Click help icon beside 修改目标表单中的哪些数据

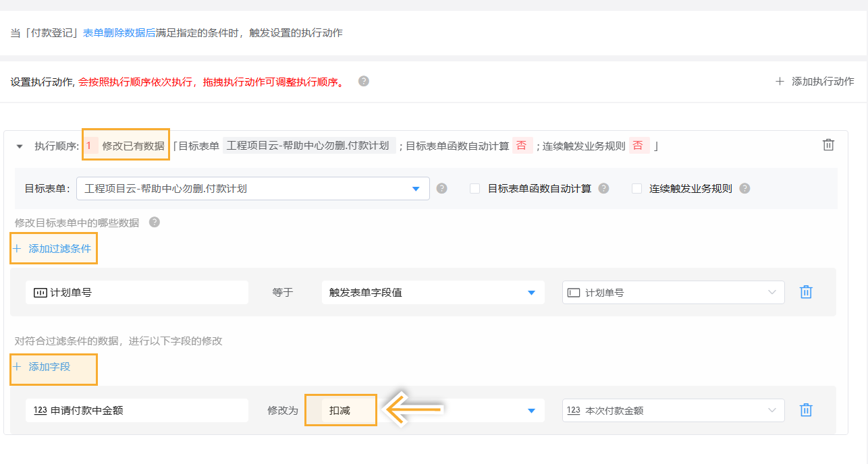[154, 222]
